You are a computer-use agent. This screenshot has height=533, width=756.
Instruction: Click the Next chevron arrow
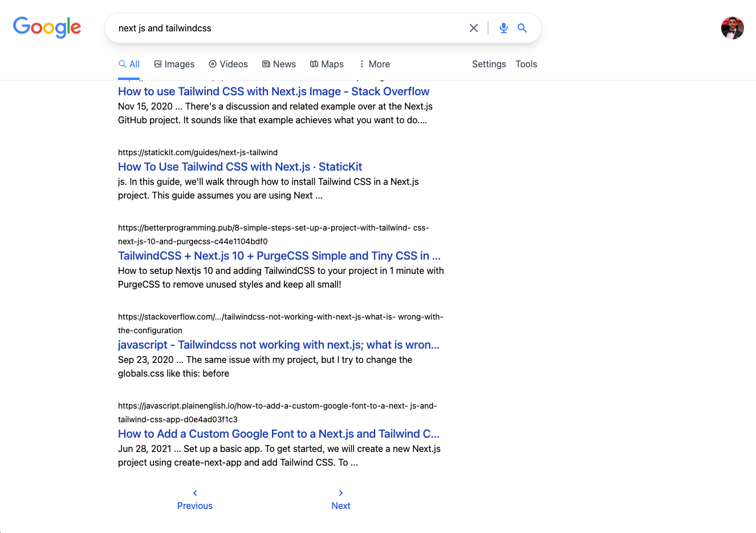point(341,493)
